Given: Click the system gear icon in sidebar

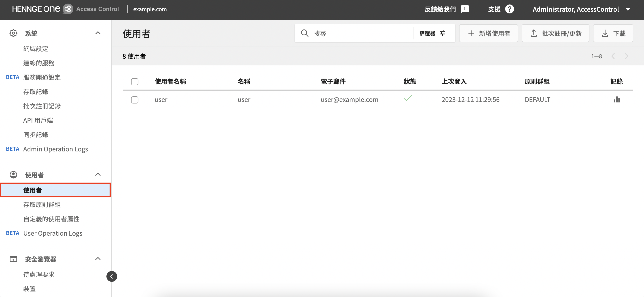Looking at the screenshot, I should pyautogui.click(x=13, y=33).
